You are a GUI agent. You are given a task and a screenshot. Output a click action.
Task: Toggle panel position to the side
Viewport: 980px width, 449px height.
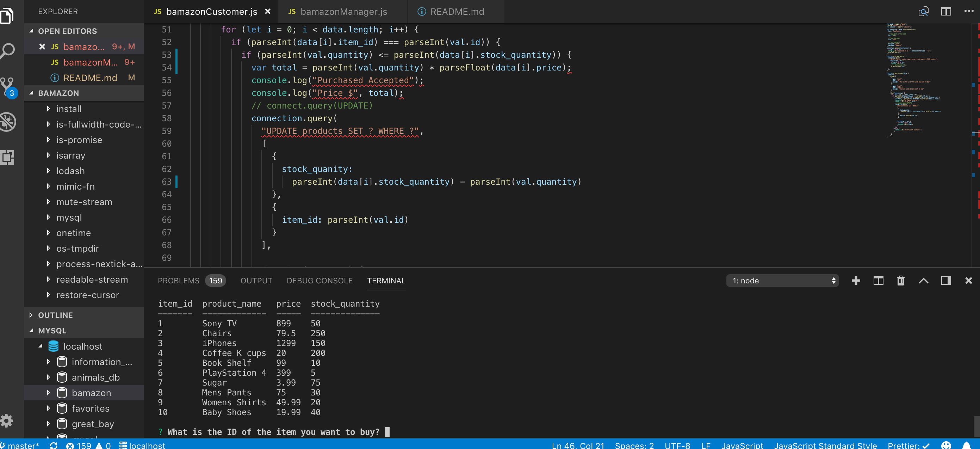(946, 281)
